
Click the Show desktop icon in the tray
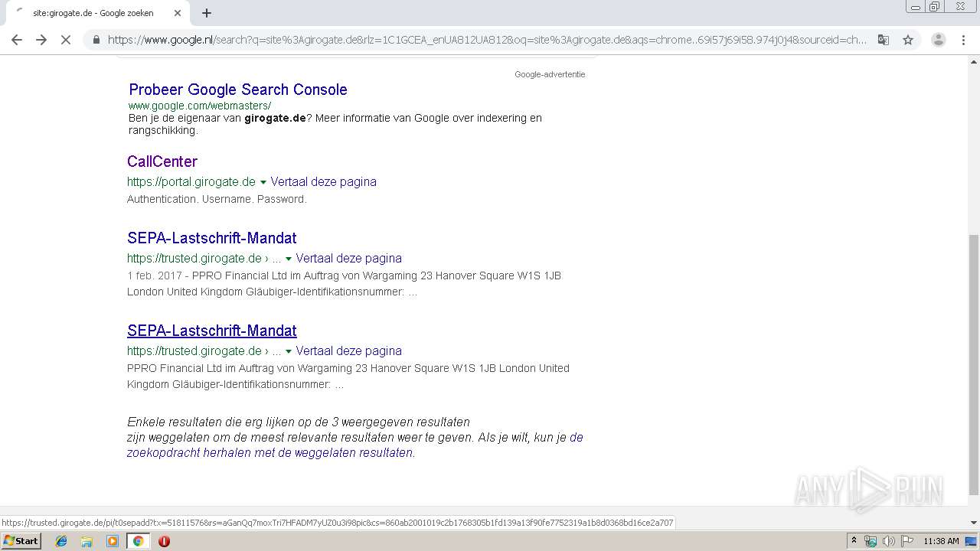(972, 541)
